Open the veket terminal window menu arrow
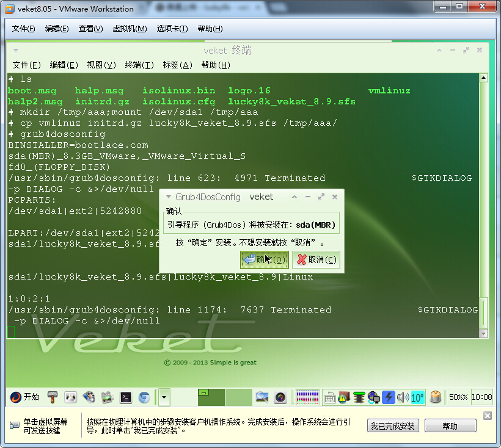The image size is (501, 448). point(16,50)
